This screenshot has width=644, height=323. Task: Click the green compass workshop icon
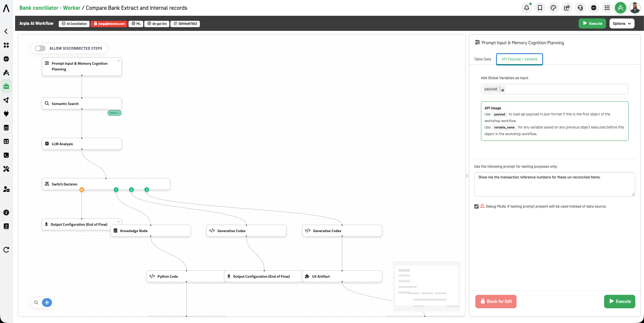click(x=621, y=8)
